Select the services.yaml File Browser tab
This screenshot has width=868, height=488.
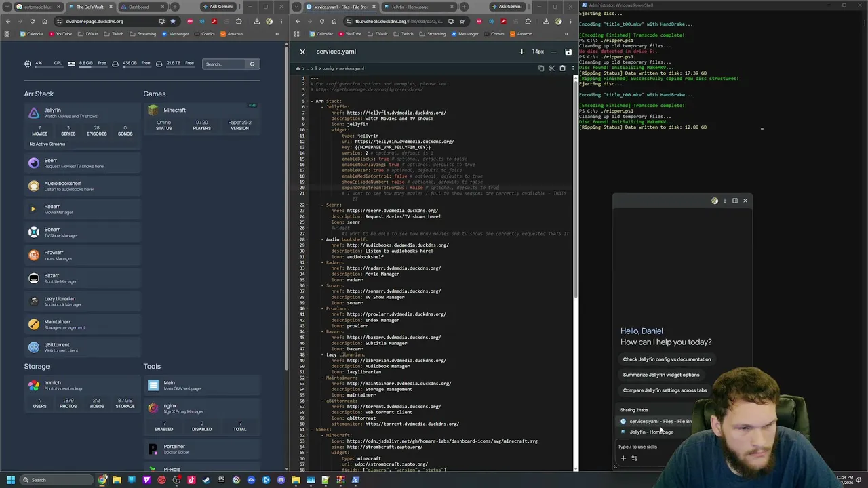(x=341, y=7)
